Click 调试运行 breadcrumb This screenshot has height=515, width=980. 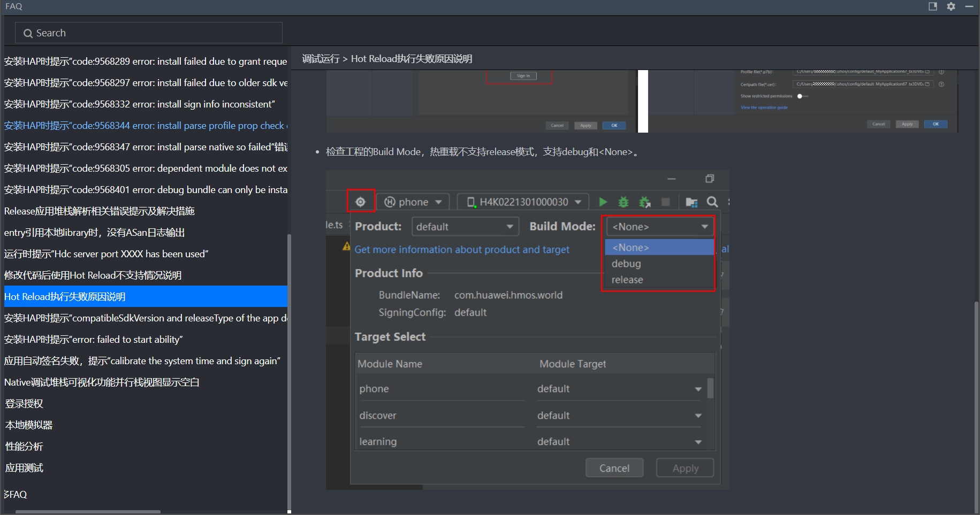(x=321, y=59)
